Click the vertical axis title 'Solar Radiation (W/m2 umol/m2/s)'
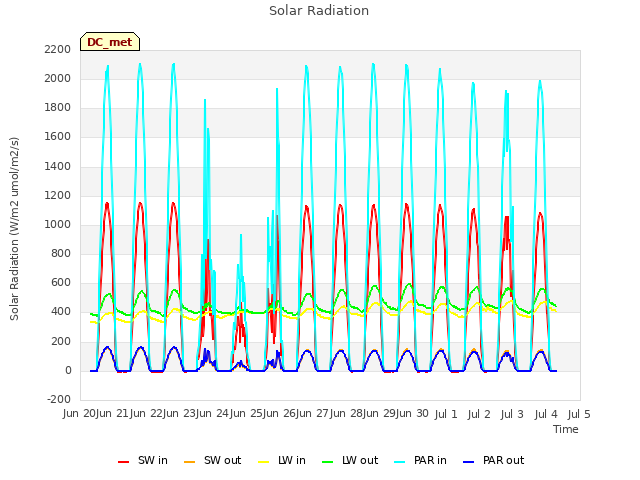Viewport: 640px width, 480px height. click(x=14, y=229)
